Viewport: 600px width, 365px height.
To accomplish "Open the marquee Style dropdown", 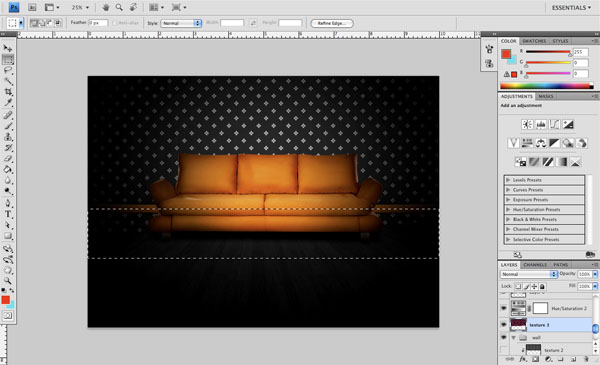I will (181, 23).
